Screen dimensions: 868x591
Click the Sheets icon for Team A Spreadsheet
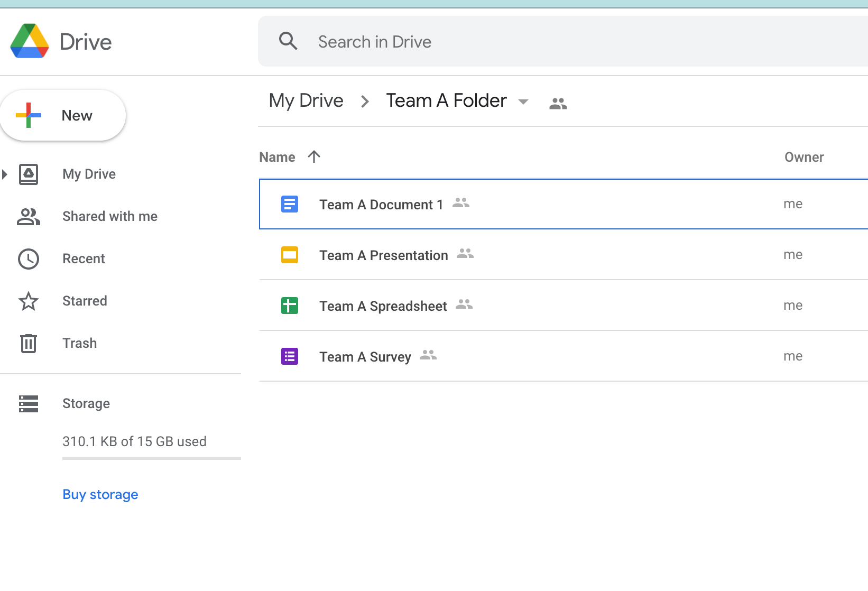(x=290, y=306)
